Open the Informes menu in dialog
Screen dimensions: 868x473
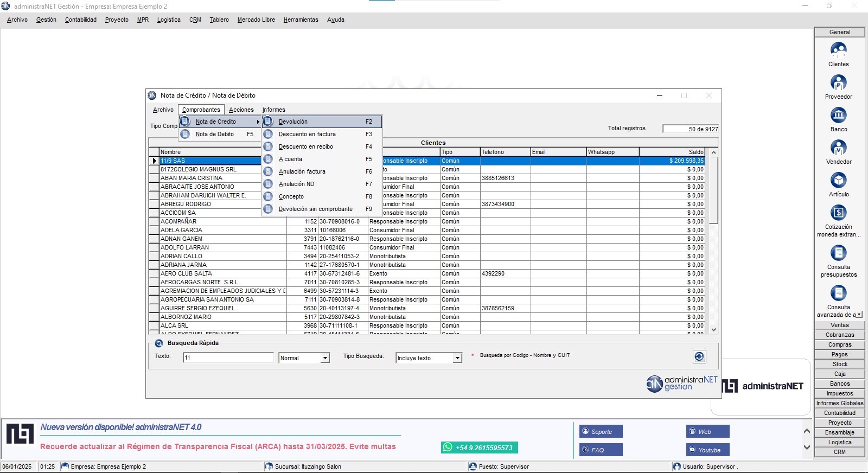(x=273, y=110)
